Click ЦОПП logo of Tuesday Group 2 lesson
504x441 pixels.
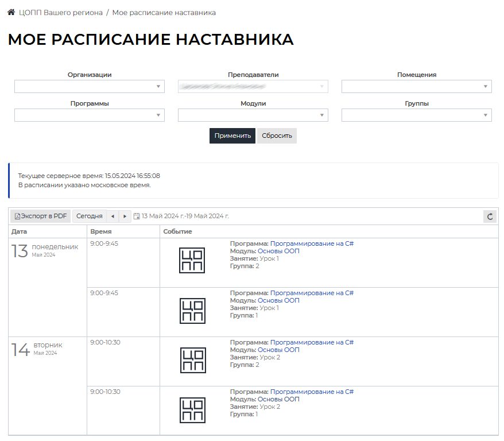click(192, 360)
